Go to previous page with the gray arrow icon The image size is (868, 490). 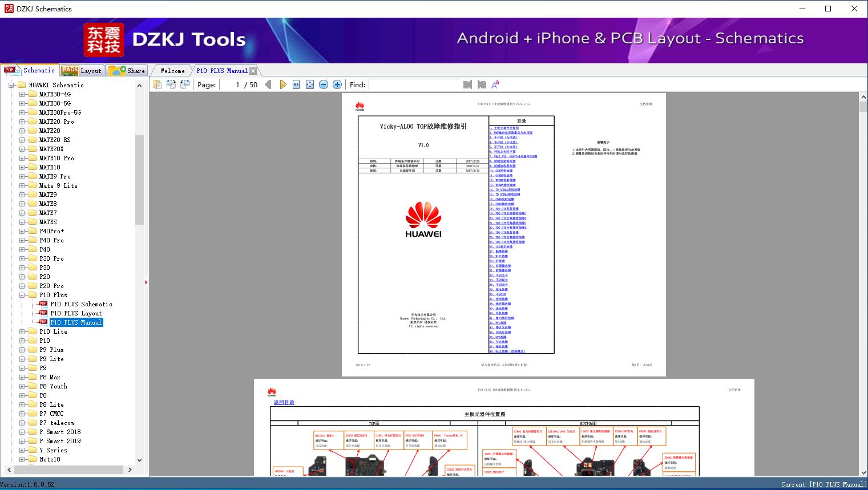[x=269, y=84]
